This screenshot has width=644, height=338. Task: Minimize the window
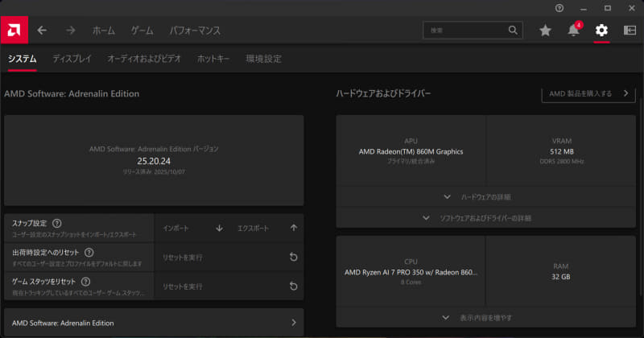click(x=583, y=8)
